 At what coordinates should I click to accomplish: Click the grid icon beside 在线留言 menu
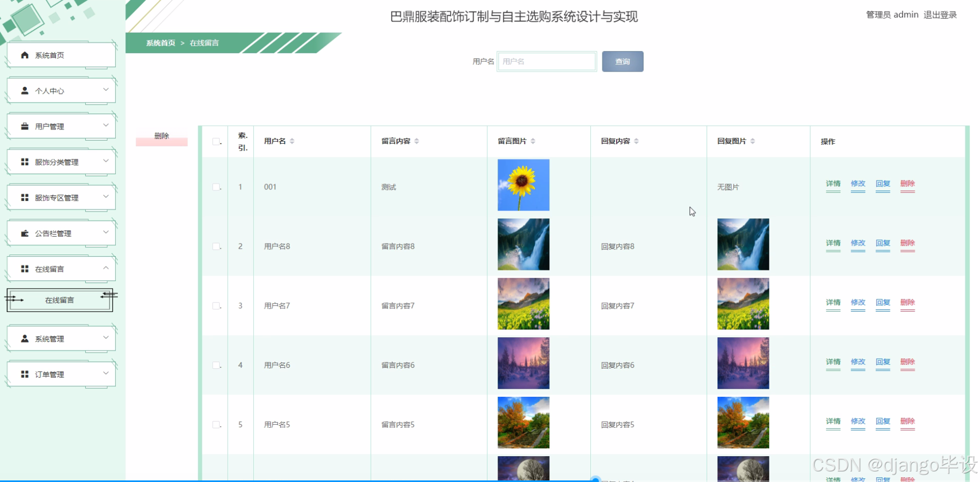pyautogui.click(x=25, y=269)
